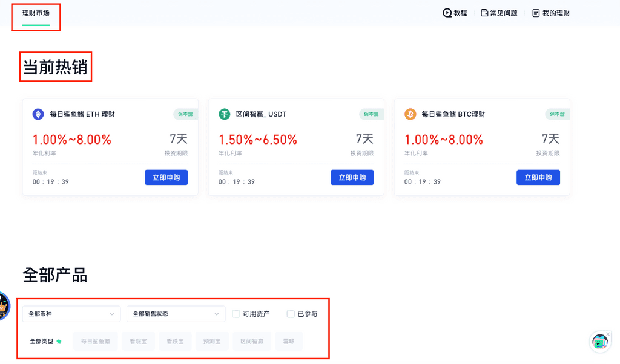Screen dimensions: 620x364
Task: Click the Ethereum coin icon
Action: point(38,114)
